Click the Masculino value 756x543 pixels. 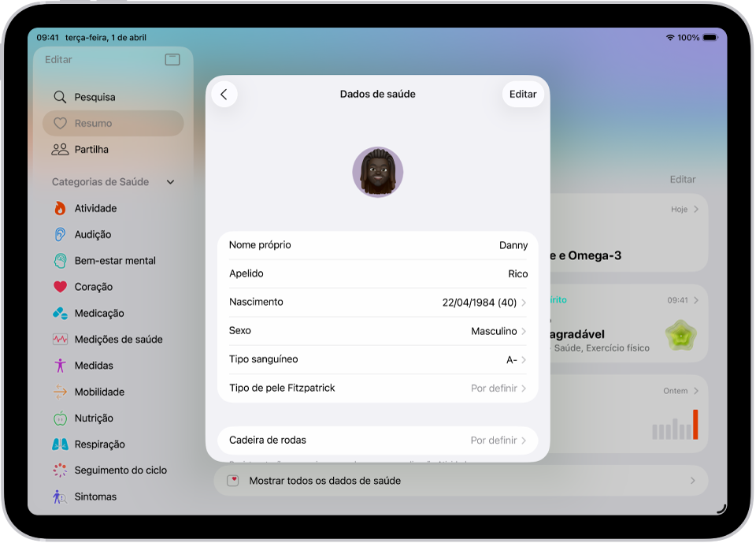[x=494, y=331]
